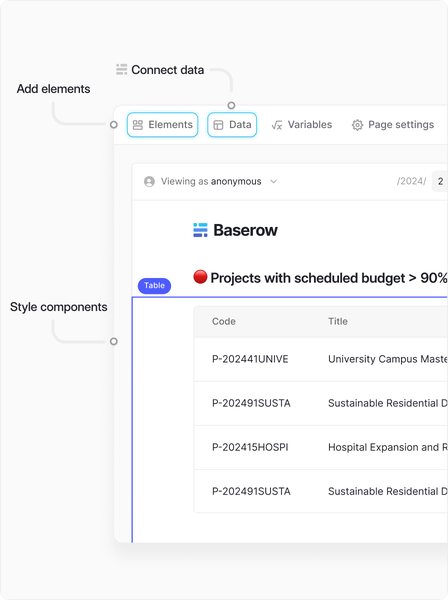Click the Code column header

pyautogui.click(x=224, y=321)
